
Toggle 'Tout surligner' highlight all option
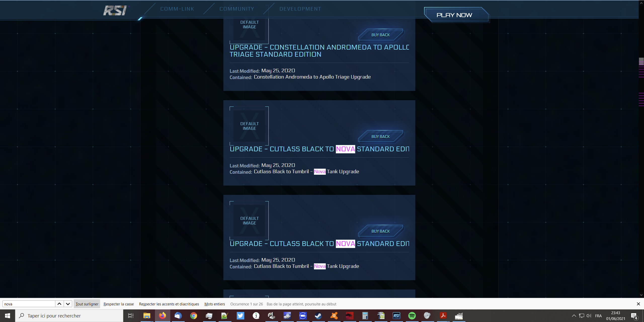pos(87,304)
